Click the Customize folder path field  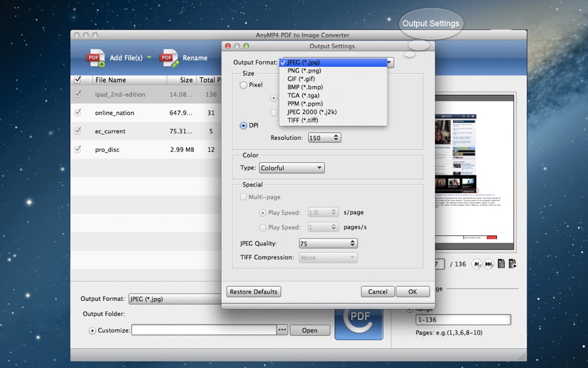(x=204, y=330)
